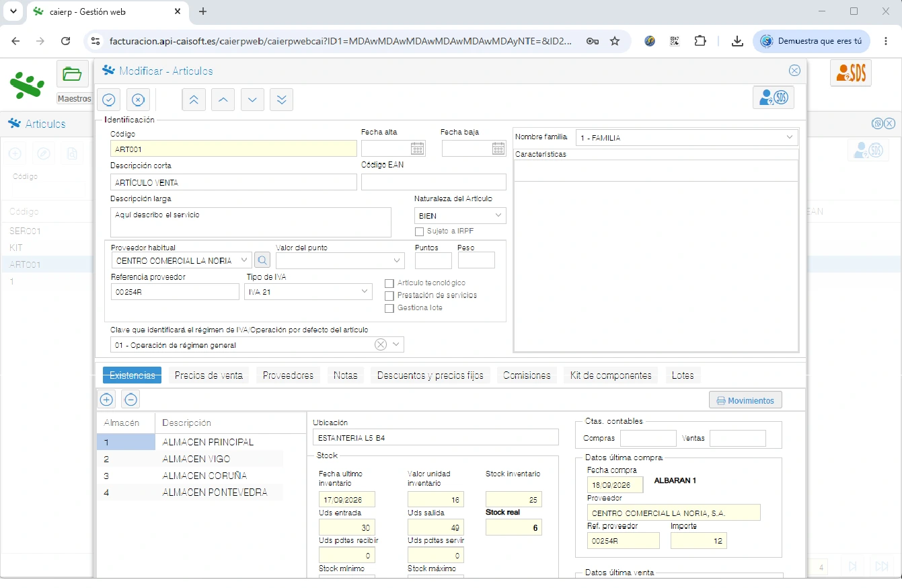Open Notas tab
Image resolution: width=902 pixels, height=588 pixels.
click(x=346, y=375)
